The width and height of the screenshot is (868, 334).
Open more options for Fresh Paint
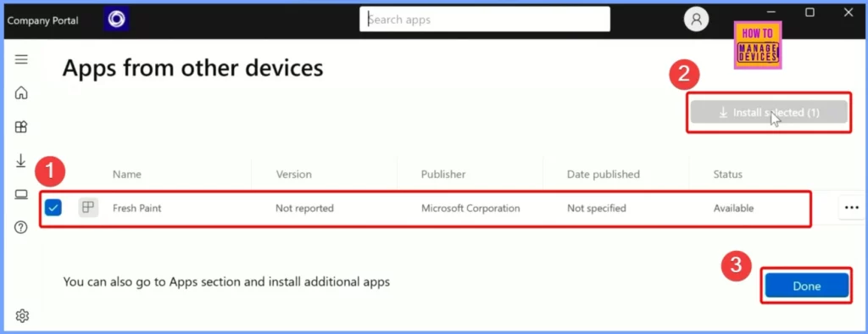tap(851, 208)
